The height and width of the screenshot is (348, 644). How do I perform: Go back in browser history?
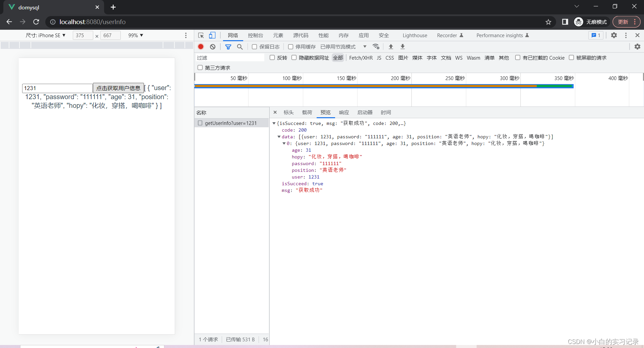(x=9, y=22)
